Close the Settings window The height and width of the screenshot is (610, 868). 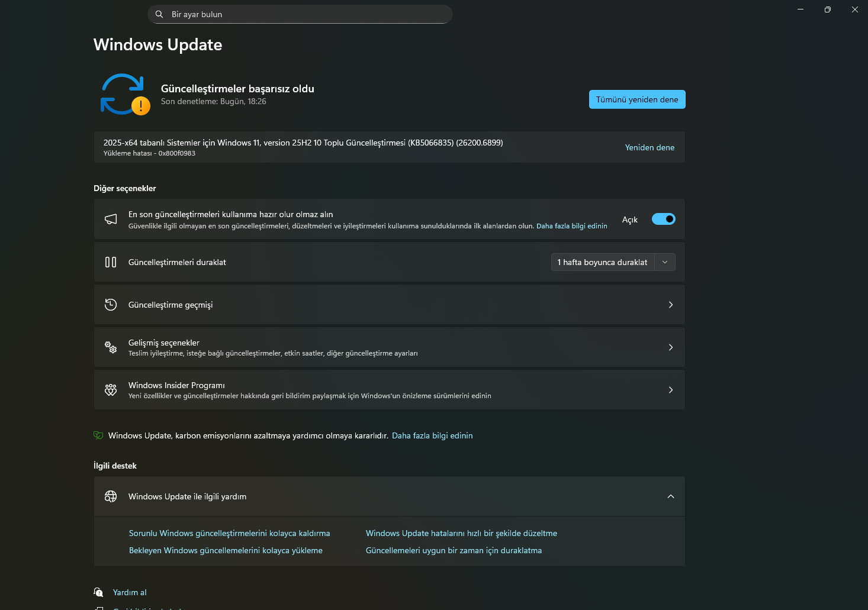click(x=855, y=9)
